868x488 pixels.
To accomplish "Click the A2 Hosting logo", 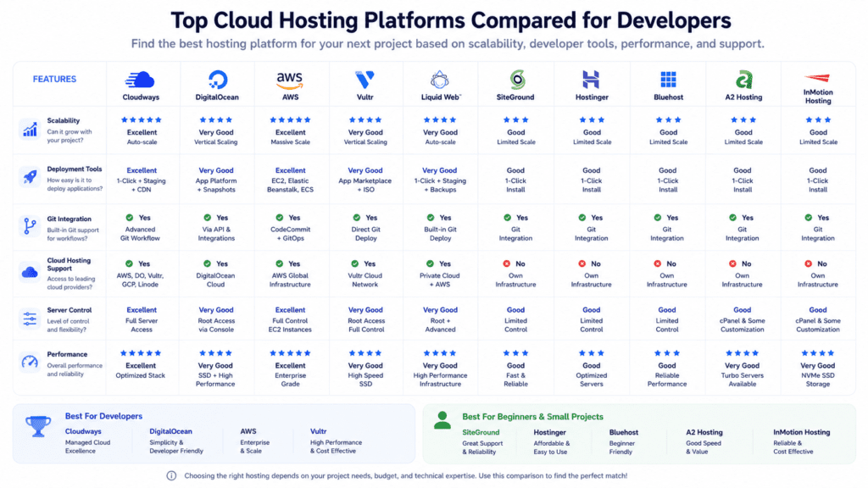I will (743, 80).
